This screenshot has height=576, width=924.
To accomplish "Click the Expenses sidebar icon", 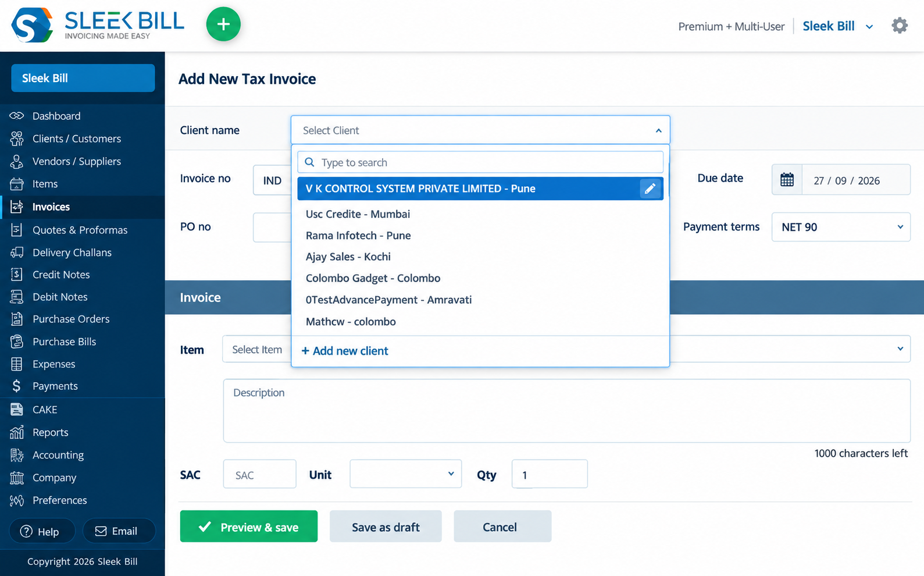I will [17, 364].
